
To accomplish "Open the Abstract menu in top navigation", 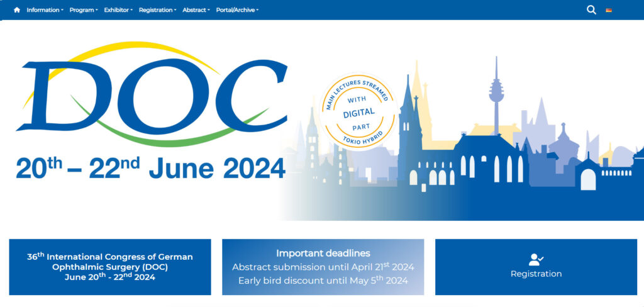I will 196,10.
